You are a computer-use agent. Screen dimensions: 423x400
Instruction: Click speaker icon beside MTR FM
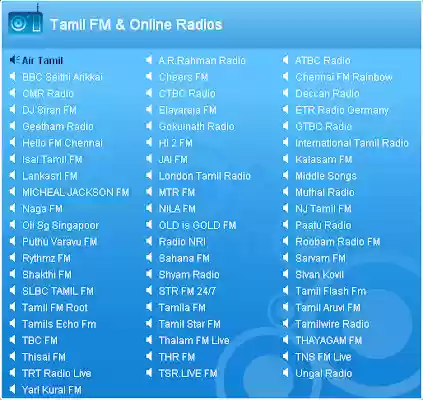point(149,192)
